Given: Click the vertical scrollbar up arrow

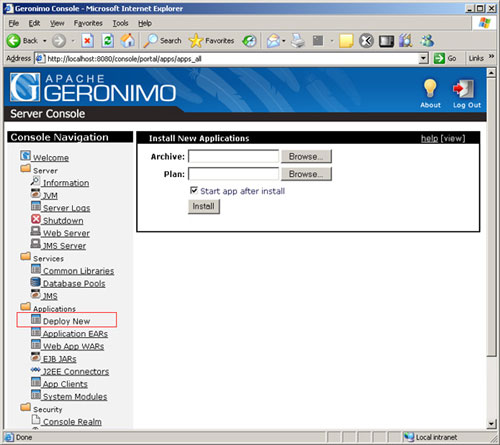Looking at the screenshot, I should coord(491,72).
